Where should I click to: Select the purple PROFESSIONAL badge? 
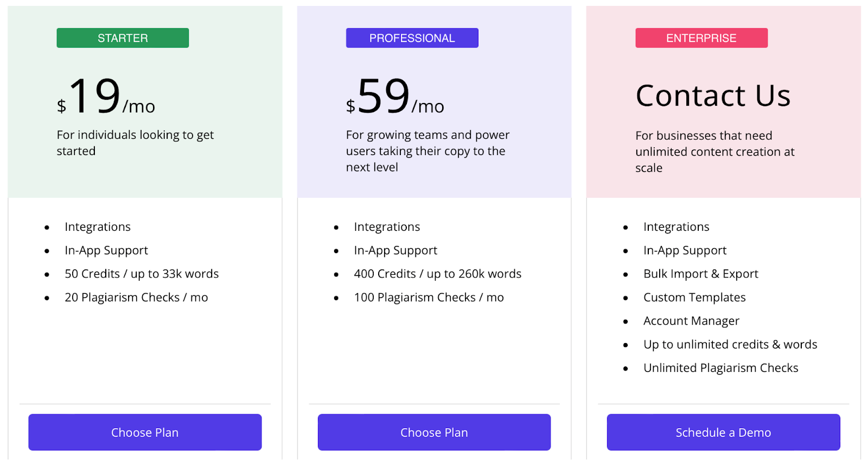click(412, 38)
